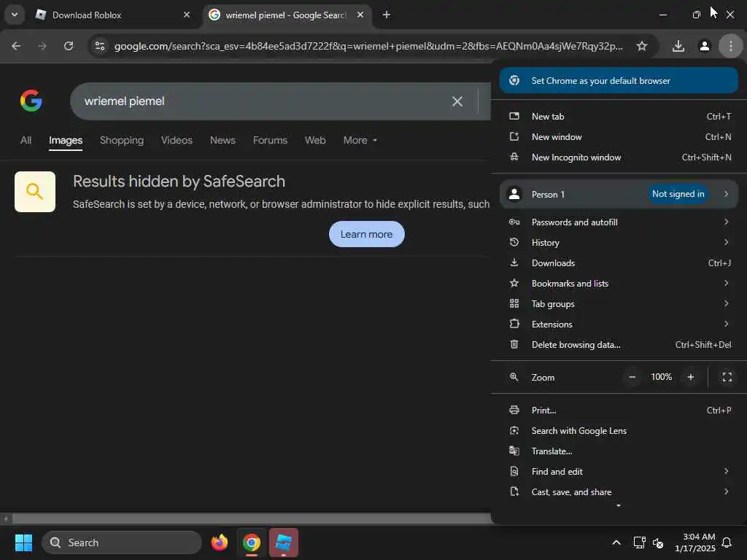Expand the Extensions submenu
The width and height of the screenshot is (747, 560).
pos(619,324)
